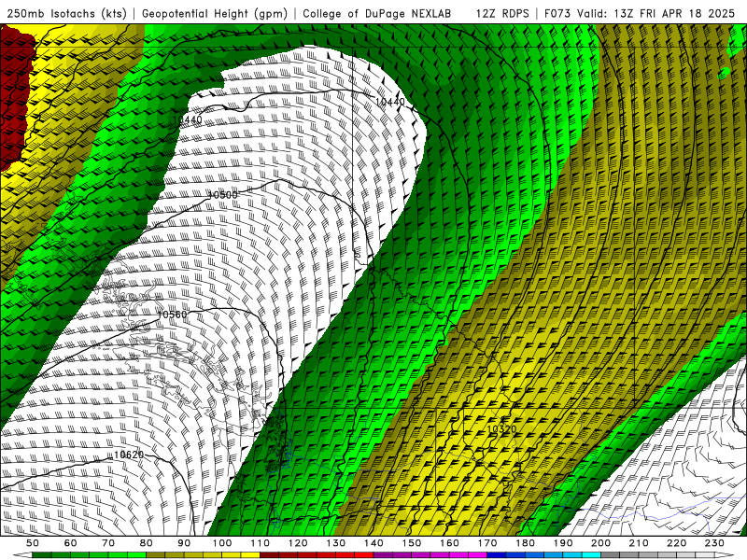Click the 110 value on the color scale
The width and height of the screenshot is (747, 560).
(x=261, y=543)
